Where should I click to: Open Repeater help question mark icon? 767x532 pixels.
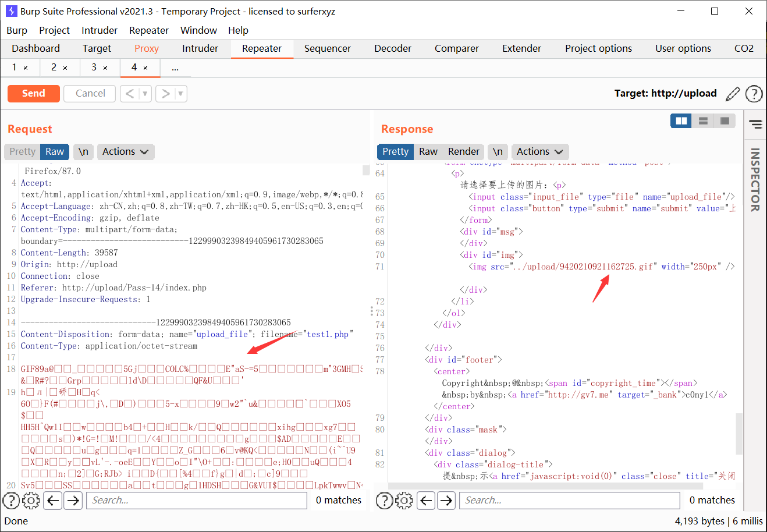pyautogui.click(x=754, y=94)
